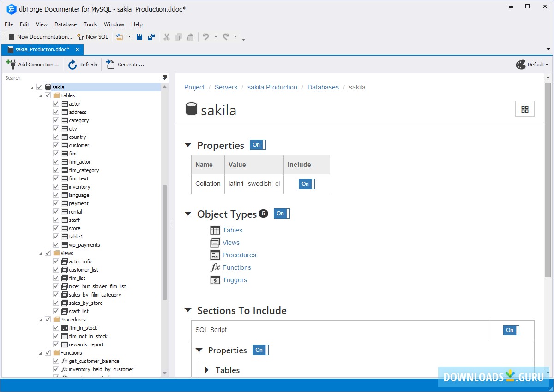Click the Redo arrow icon
The height and width of the screenshot is (392, 554).
point(226,37)
